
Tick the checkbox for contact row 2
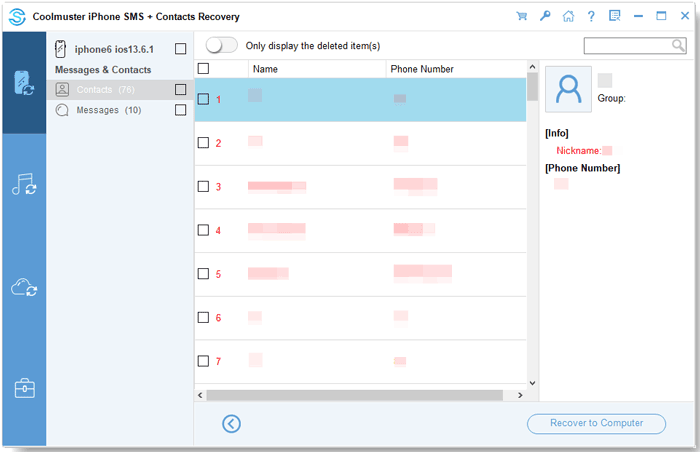(x=203, y=142)
